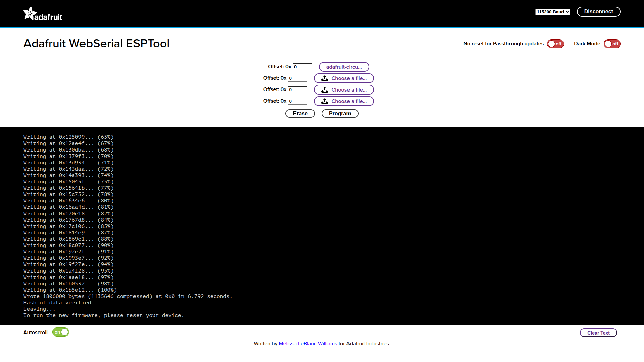Viewport: 644px width, 362px height.
Task: Click the 'Hash of data verified.' log line
Action: 59,303
